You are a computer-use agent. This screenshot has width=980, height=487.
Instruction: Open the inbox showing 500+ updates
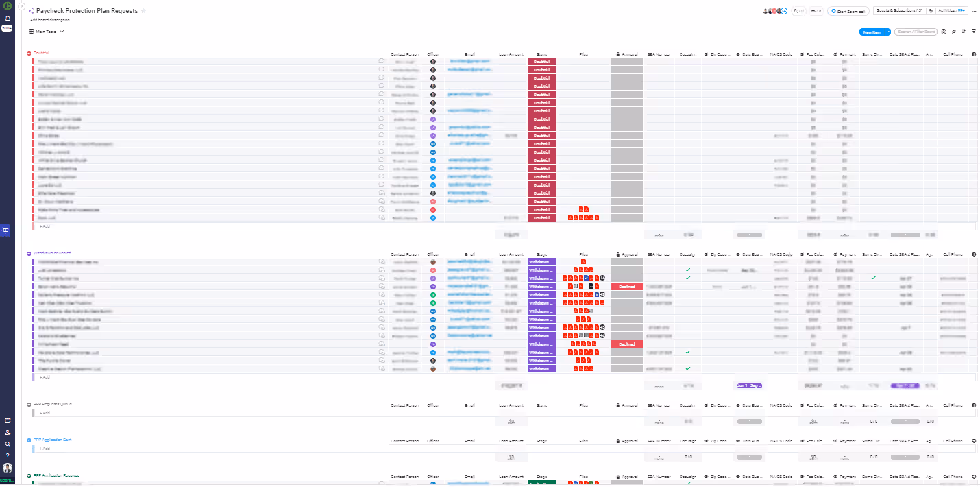click(x=7, y=28)
